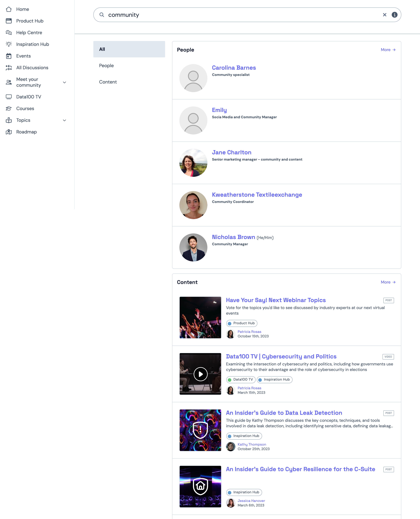Open More link in People section

(388, 50)
